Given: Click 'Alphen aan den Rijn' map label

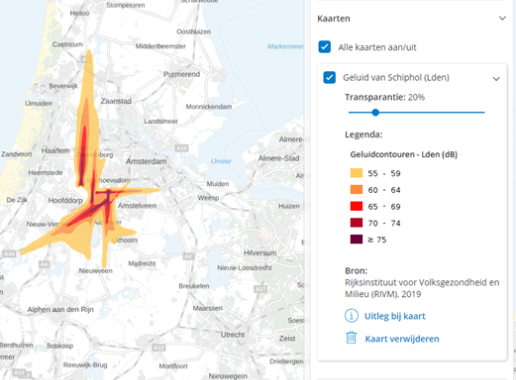Looking at the screenshot, I should coord(60,310).
